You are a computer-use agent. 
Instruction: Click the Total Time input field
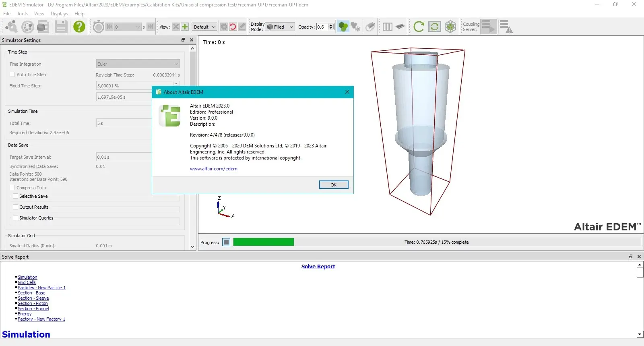coord(124,123)
